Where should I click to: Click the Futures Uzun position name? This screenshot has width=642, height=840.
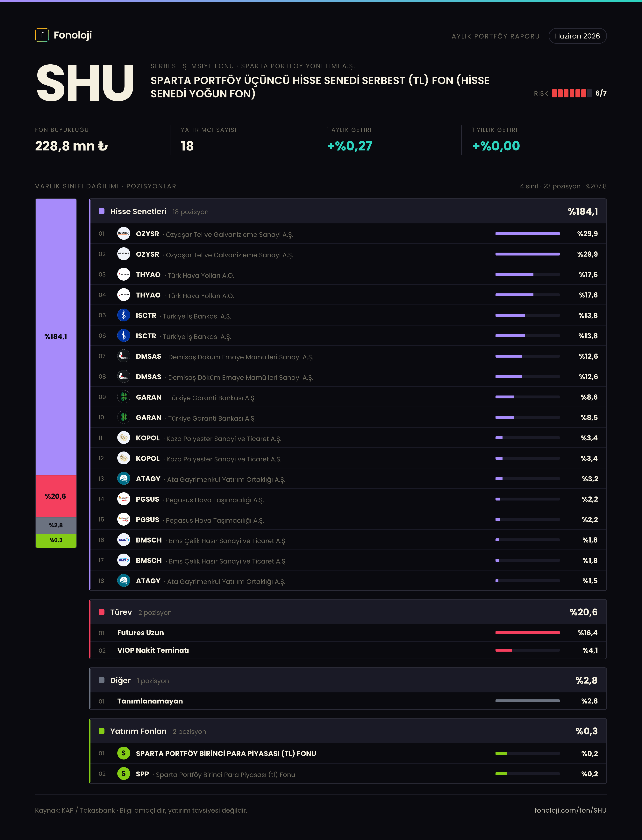click(141, 633)
